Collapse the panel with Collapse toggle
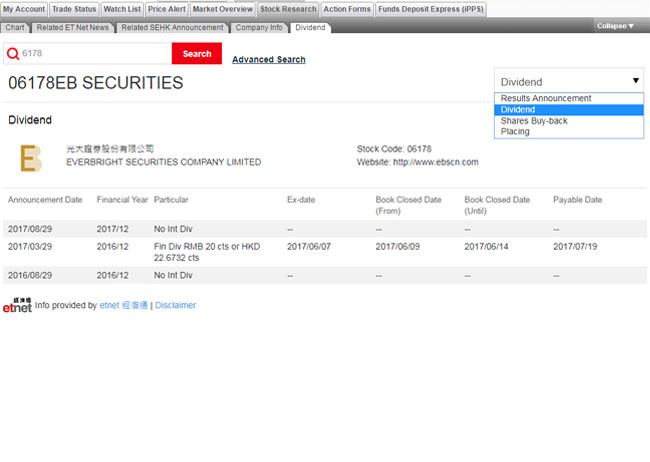This screenshot has width=650, height=462. [615, 26]
